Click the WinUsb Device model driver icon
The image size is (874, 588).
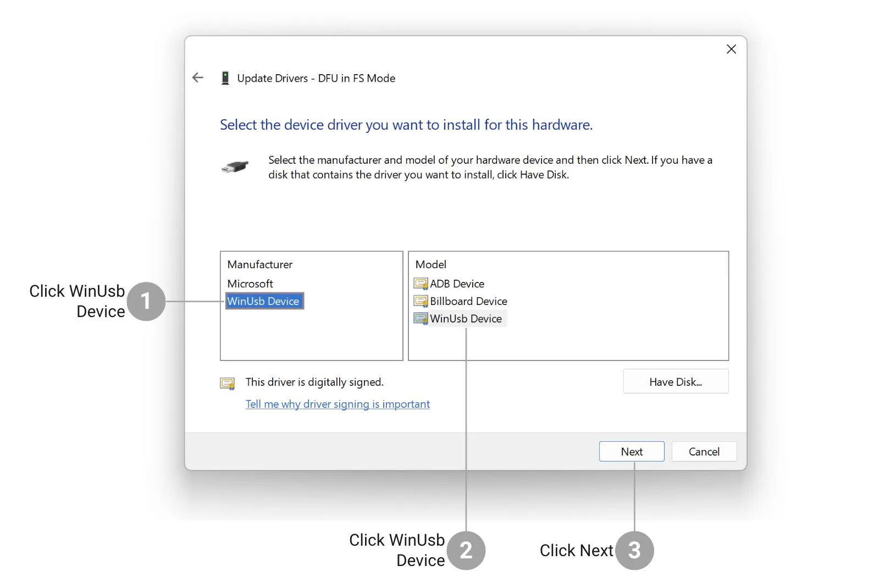click(x=421, y=319)
